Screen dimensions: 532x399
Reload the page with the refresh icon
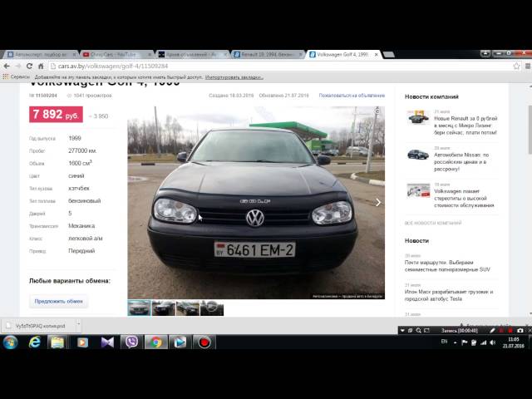click(39, 66)
